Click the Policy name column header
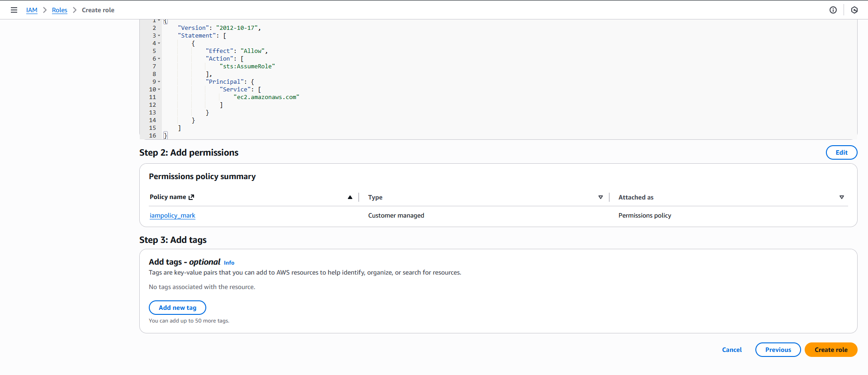868x375 pixels. 168,197
